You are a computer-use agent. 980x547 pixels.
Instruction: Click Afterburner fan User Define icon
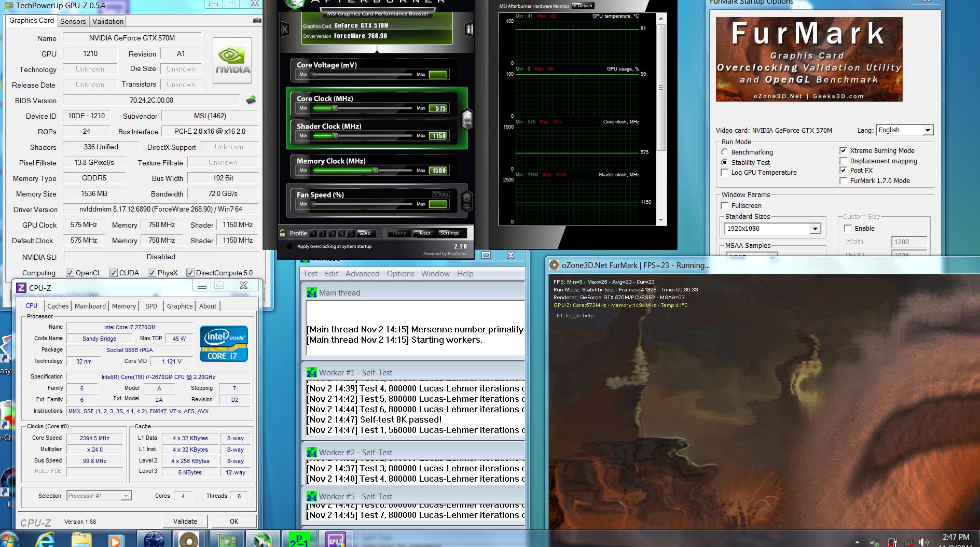[466, 200]
